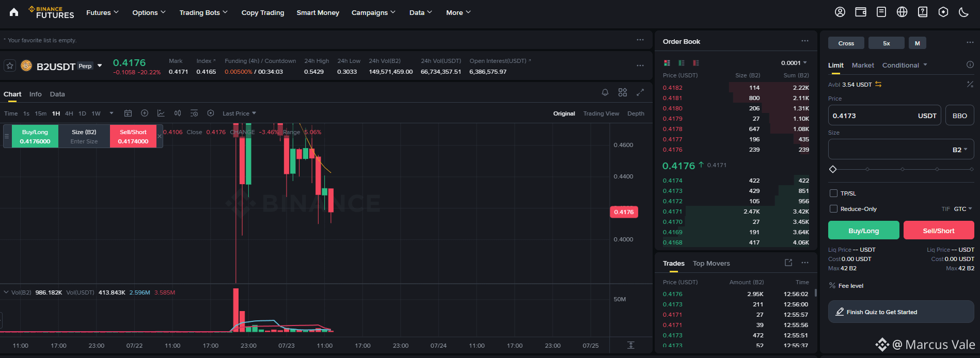Show asks-only order book view
This screenshot has width=980, height=358.
[696, 63]
